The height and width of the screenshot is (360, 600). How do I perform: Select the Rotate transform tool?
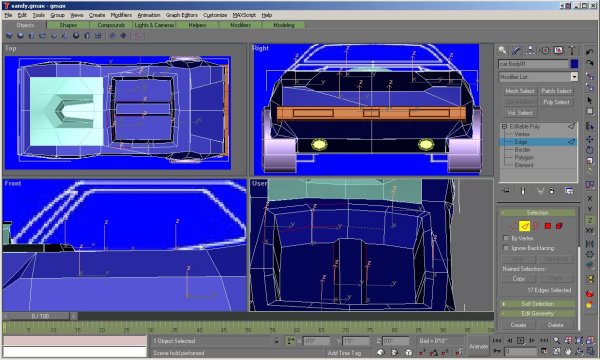(589, 150)
